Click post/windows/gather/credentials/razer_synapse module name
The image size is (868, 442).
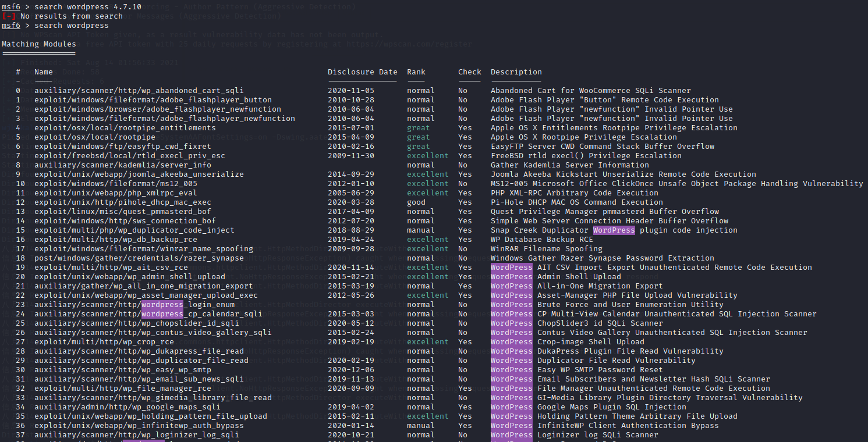pos(139,258)
